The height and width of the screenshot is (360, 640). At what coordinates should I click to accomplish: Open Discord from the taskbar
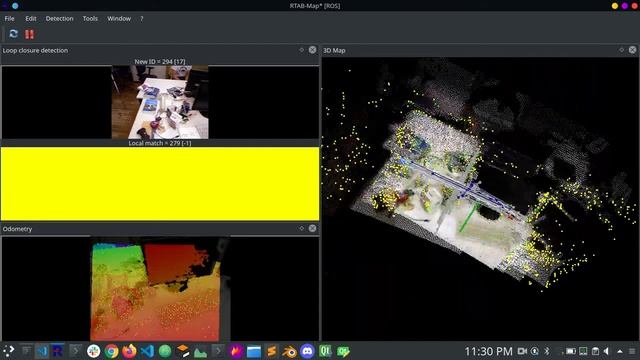(307, 351)
